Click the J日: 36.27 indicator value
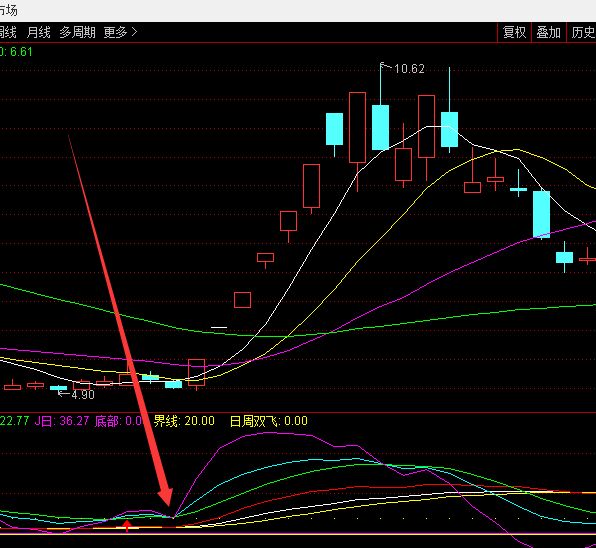This screenshot has height=548, width=596. click(x=62, y=421)
